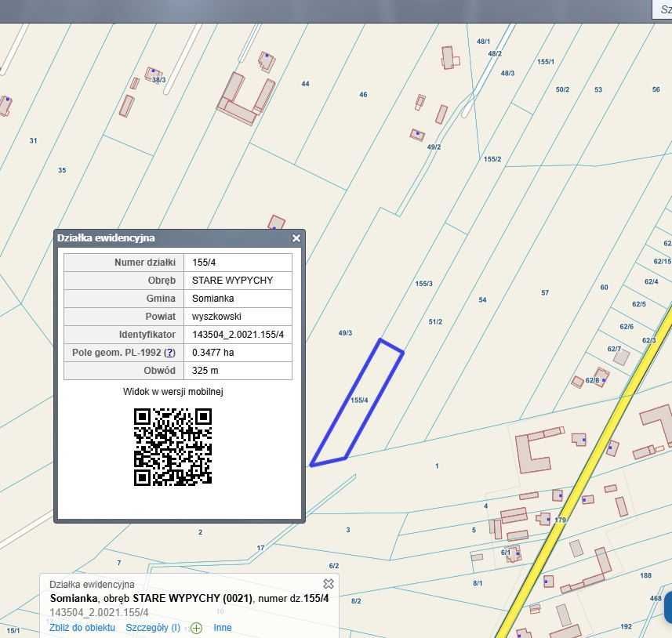Click parcel label 155/3 on the map
The image size is (672, 638).
click(x=424, y=284)
